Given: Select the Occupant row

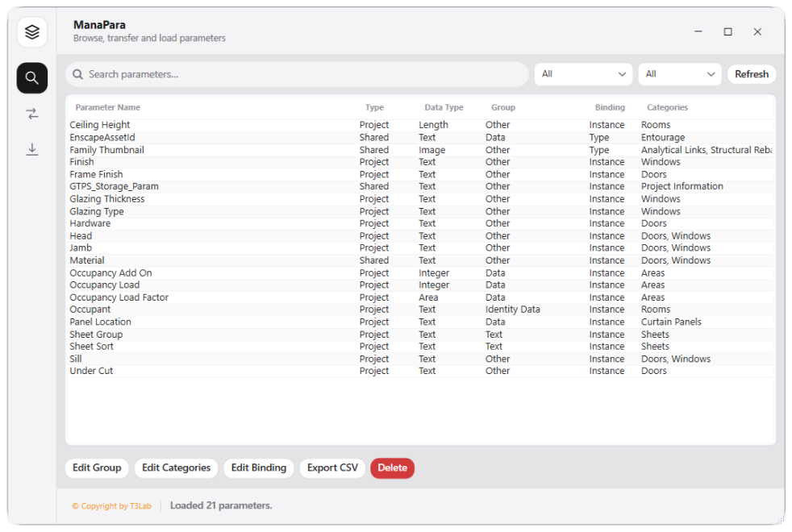Looking at the screenshot, I should point(420,310).
